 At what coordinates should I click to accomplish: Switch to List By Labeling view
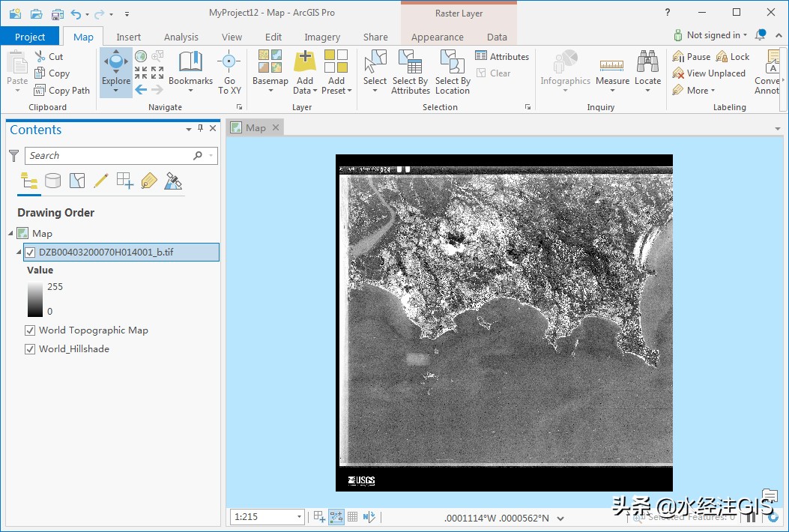149,180
